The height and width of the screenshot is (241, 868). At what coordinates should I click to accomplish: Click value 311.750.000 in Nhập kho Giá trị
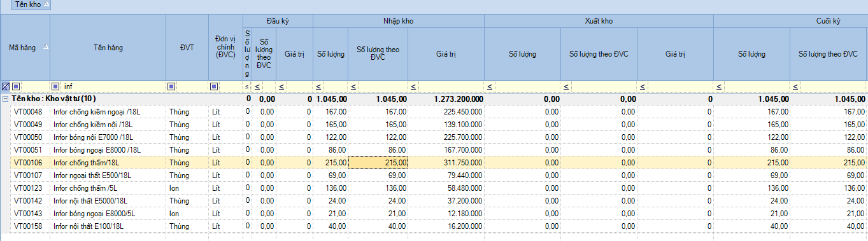(464, 162)
